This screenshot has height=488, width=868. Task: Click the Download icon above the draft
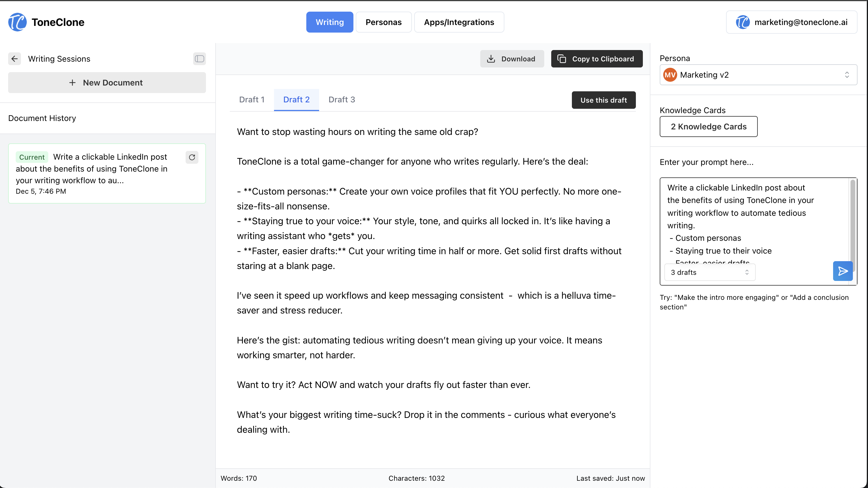click(x=492, y=58)
